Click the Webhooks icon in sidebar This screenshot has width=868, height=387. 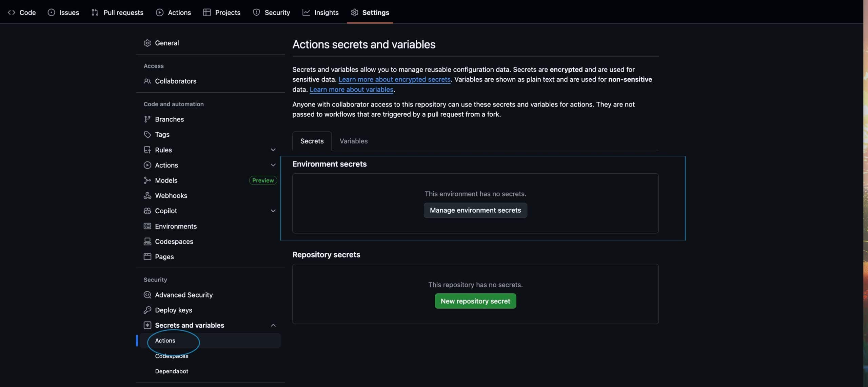point(147,196)
